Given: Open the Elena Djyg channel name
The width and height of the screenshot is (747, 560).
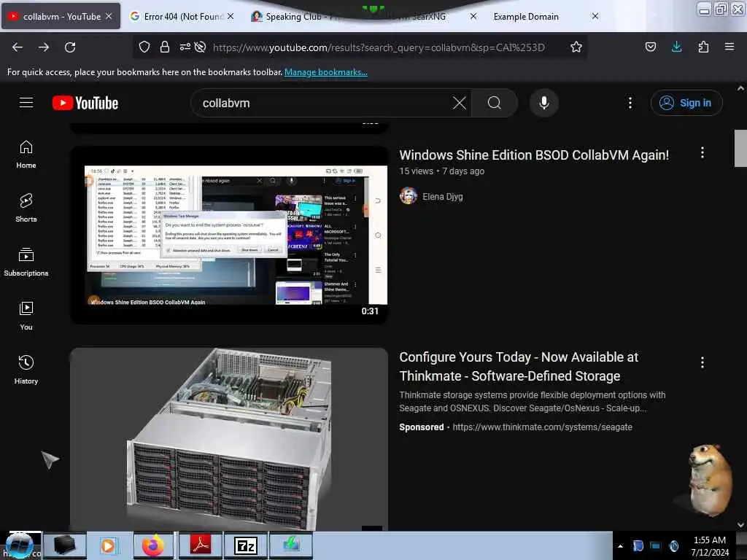Looking at the screenshot, I should coord(443,196).
